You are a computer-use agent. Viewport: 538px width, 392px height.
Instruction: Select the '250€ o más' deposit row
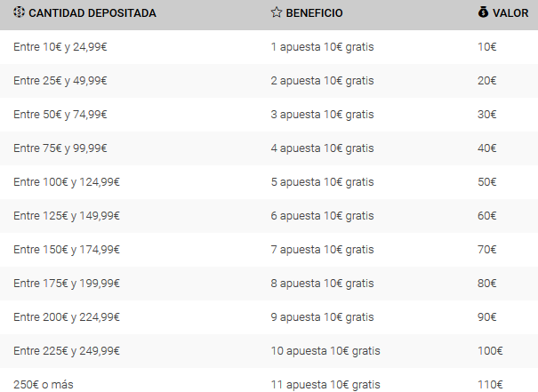coord(269,380)
